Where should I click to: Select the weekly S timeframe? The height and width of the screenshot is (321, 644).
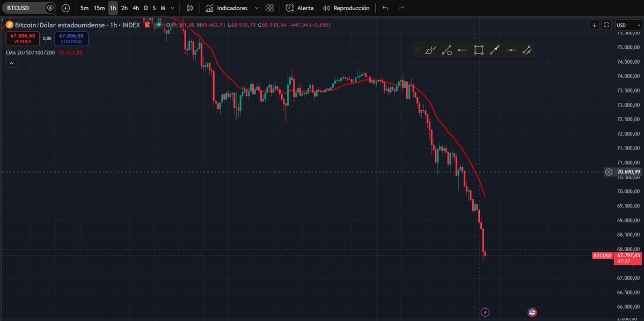[154, 8]
